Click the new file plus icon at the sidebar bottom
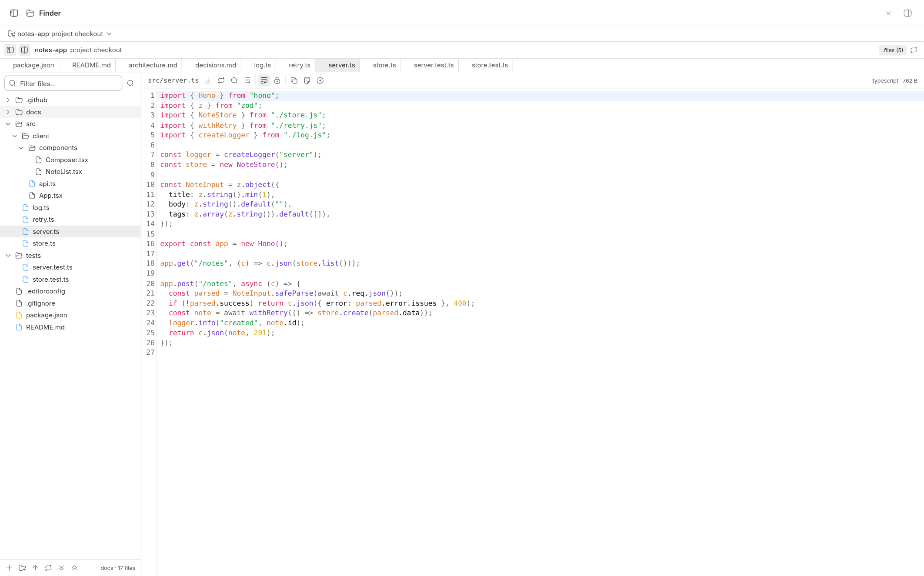Image resolution: width=924 pixels, height=576 pixels. coord(9,568)
